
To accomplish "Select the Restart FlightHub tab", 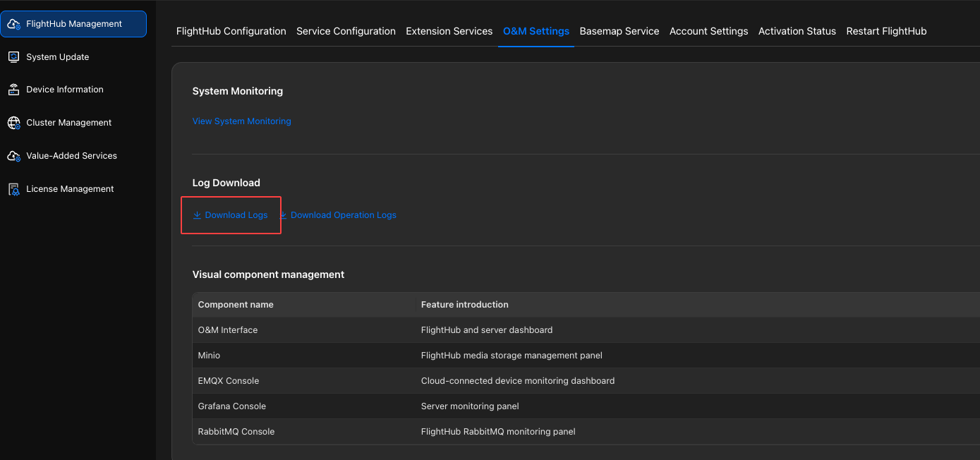I will tap(887, 31).
